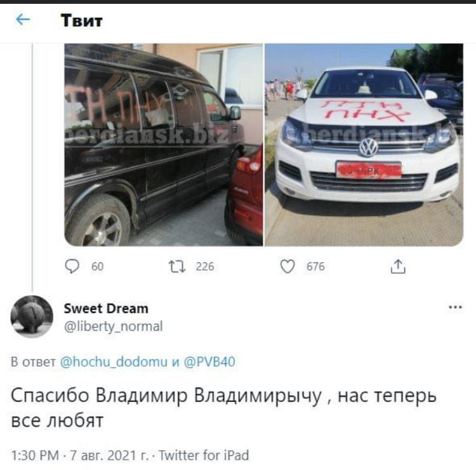The height and width of the screenshot is (470, 476).
Task: Open the share upload icon
Action: 398,267
